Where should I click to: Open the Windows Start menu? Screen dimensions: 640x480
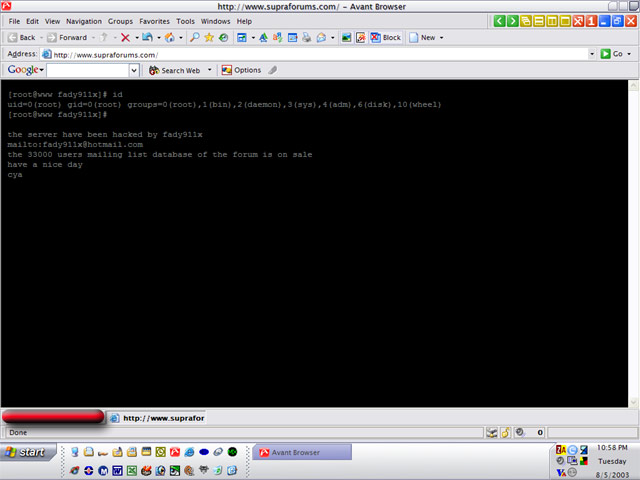26,453
